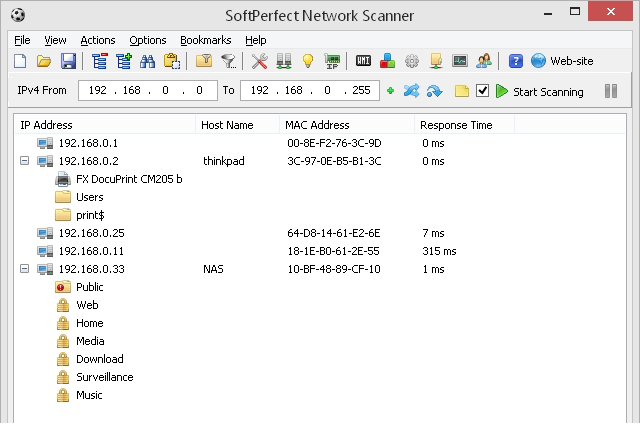Click the soccer ball application icon

coord(18,15)
